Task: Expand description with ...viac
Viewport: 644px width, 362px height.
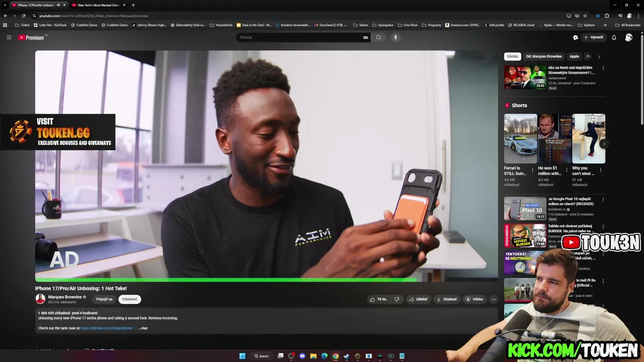Action: [143, 328]
